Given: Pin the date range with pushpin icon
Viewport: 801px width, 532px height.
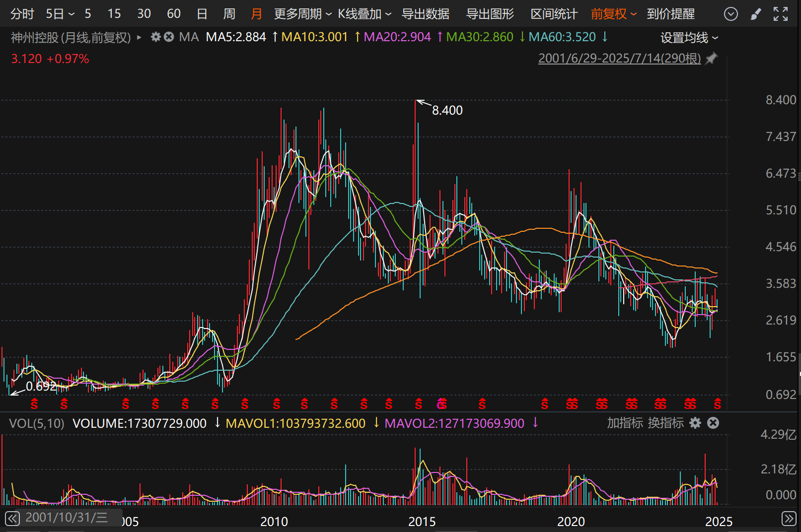Looking at the screenshot, I should (712, 58).
